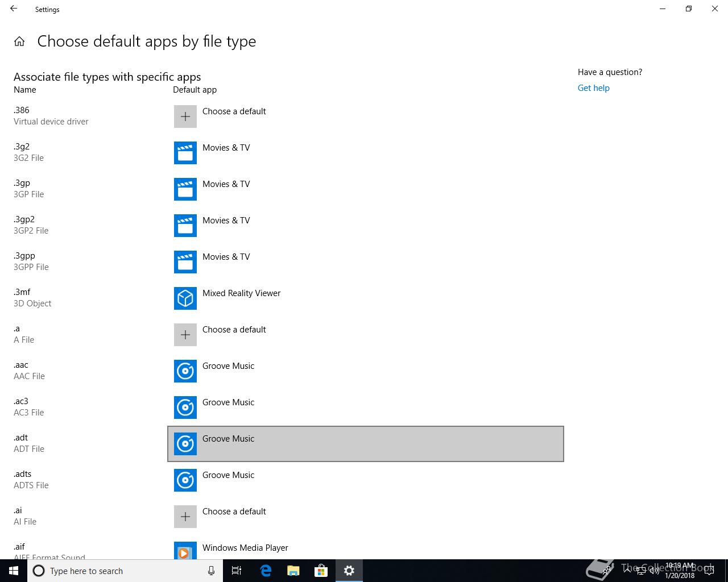Click the .386 file type name

click(22, 110)
